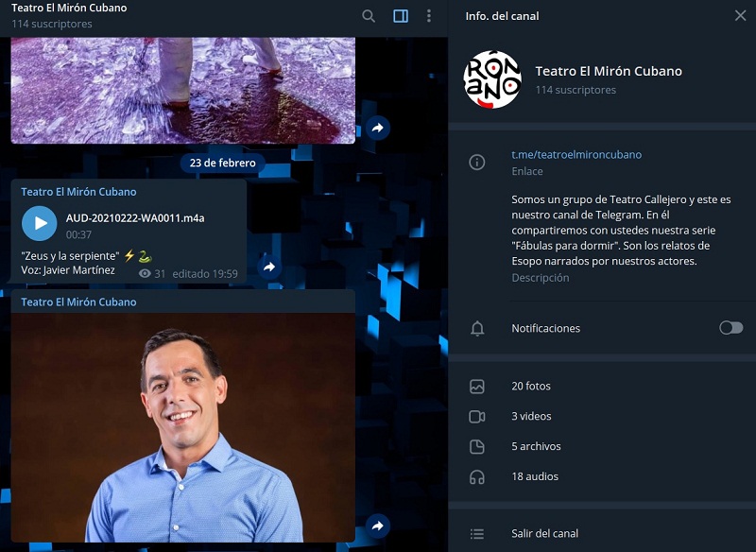The image size is (756, 552).
Task: Open the three-dot more options menu
Action: (429, 16)
